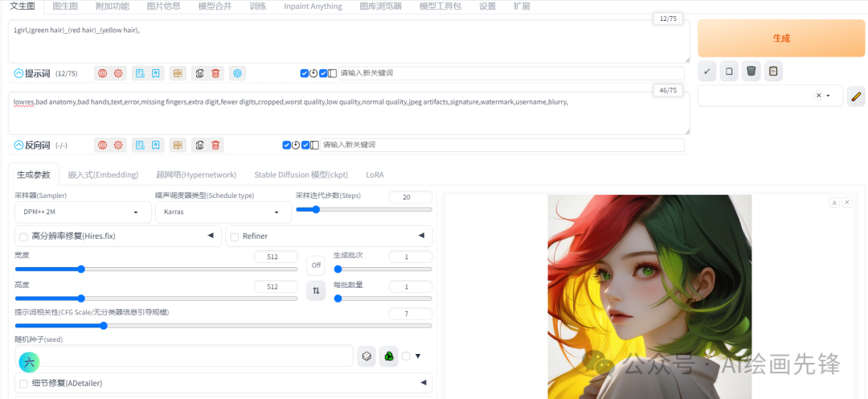Viewport: 868px width, 399px height.
Task: Toggle the 高分辨率修复(Hires.fix) checkbox
Action: (x=24, y=237)
